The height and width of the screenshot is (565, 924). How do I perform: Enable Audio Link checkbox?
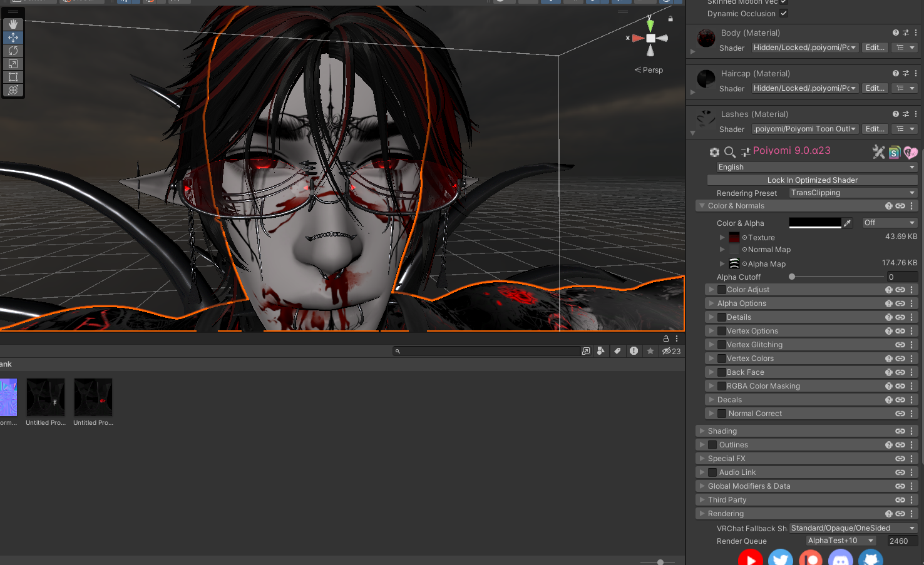[712, 472]
